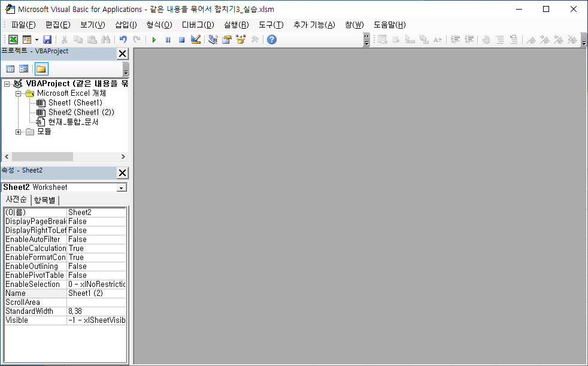The height and width of the screenshot is (366, 588).
Task: Click Comment Block icon
Action: pos(500,40)
